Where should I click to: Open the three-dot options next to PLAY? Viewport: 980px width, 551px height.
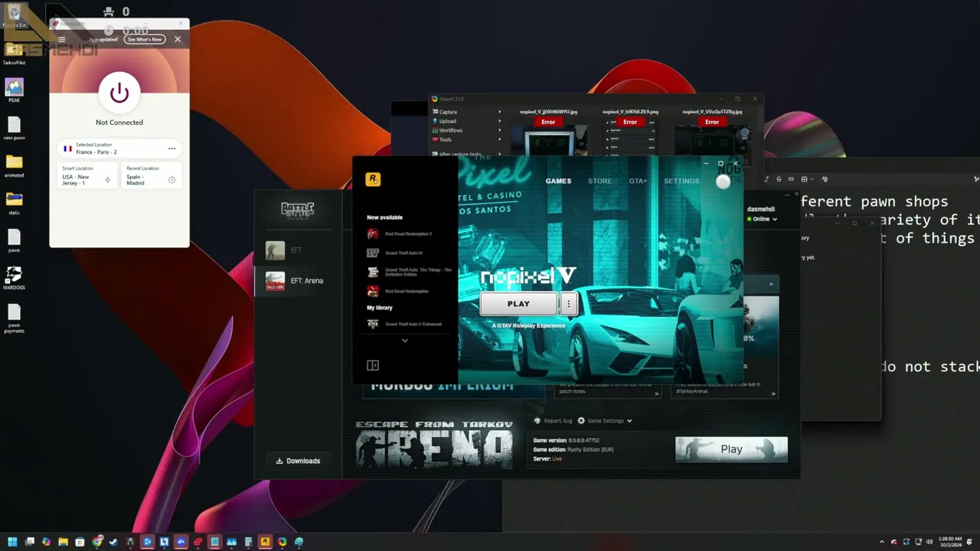tap(569, 304)
